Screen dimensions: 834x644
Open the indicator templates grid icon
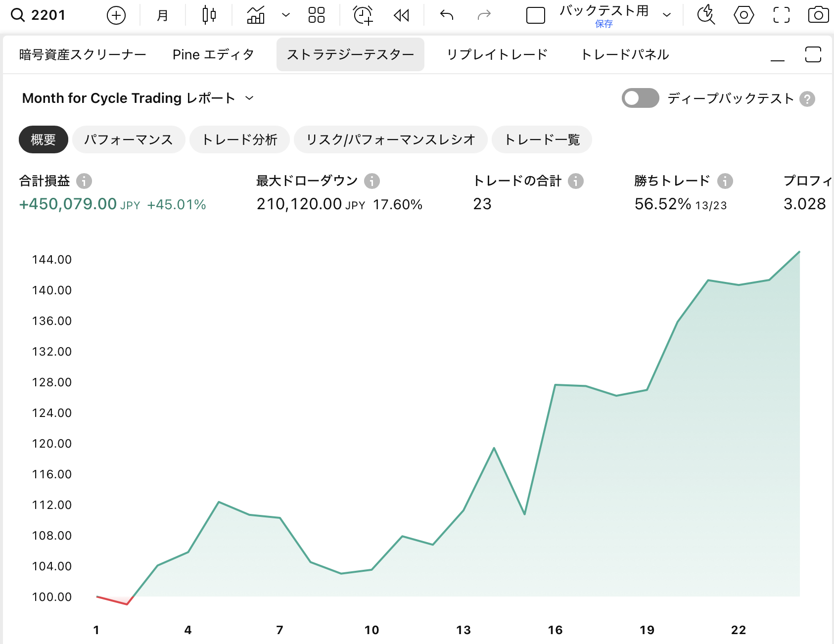click(317, 15)
